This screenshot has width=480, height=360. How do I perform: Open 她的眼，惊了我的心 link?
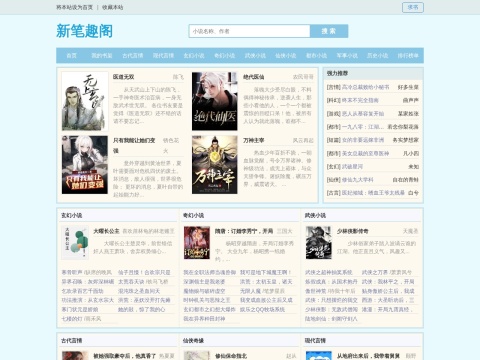[142, 309]
